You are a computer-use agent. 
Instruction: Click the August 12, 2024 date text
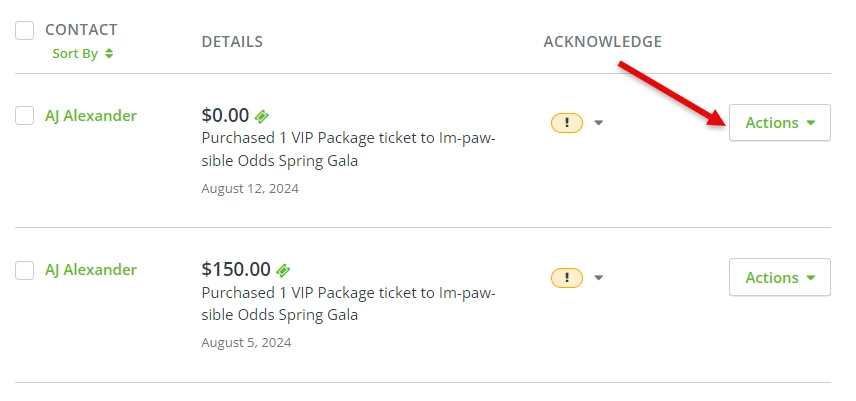(250, 188)
